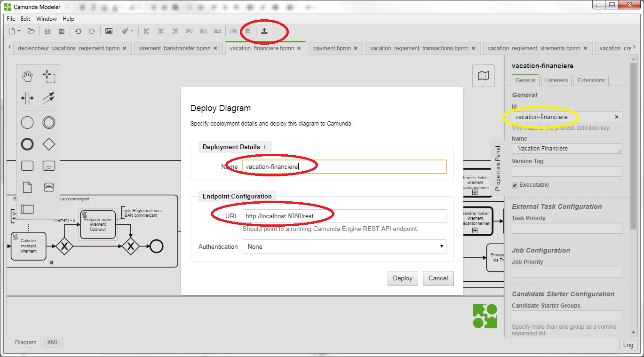
Task: Select the Hand tool in palette
Action: (x=27, y=76)
